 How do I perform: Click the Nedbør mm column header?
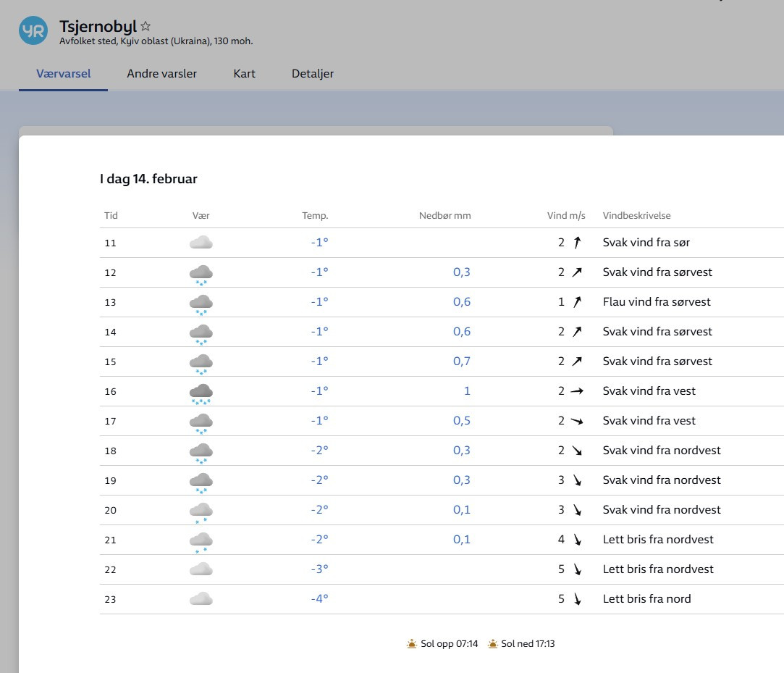tap(445, 216)
